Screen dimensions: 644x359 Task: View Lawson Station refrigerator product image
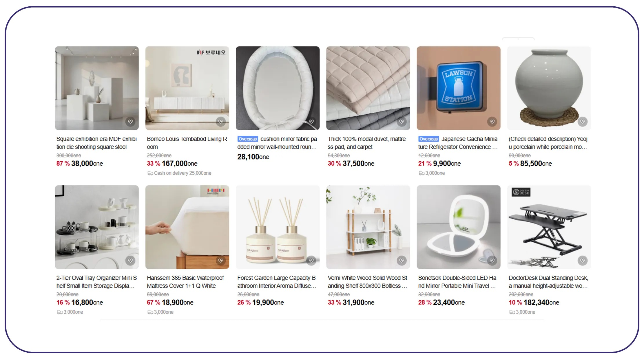coord(458,88)
